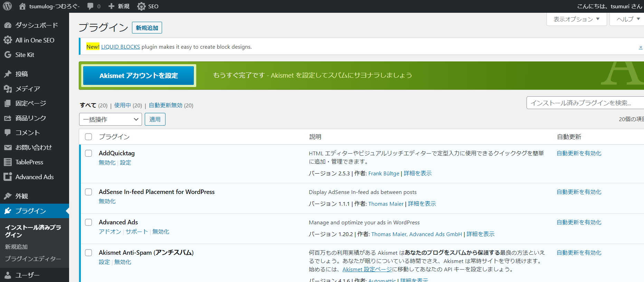Dismiss the LIQUID BLOCKS notice with x
Viewport: 644px width, 282px height.
coord(641,47)
